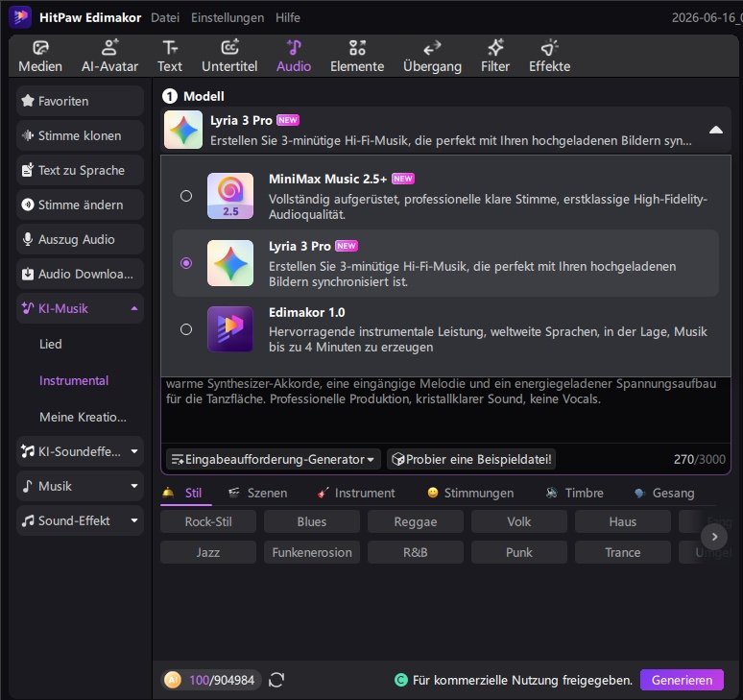Click the MiniMax Music 2.5 model thumbnail

click(x=230, y=196)
